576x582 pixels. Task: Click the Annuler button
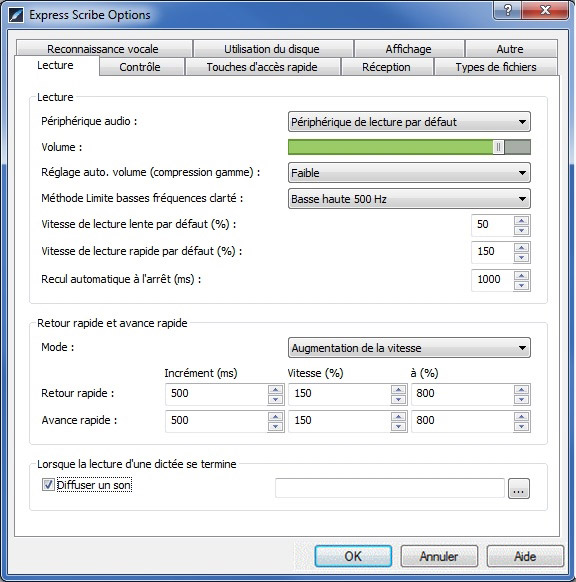(439, 556)
